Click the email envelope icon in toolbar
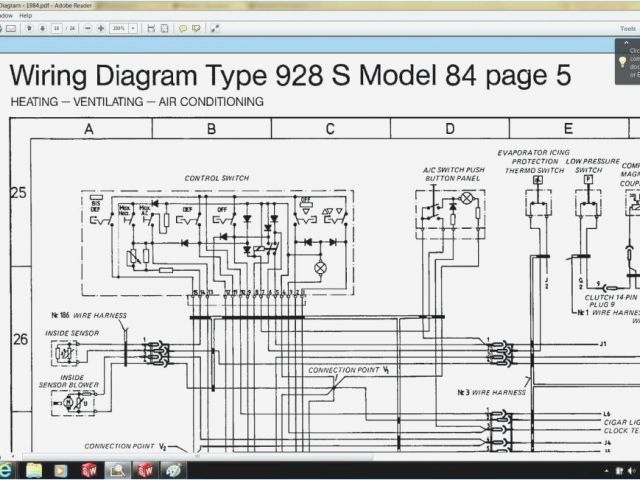The height and width of the screenshot is (480, 640). click(x=11, y=29)
